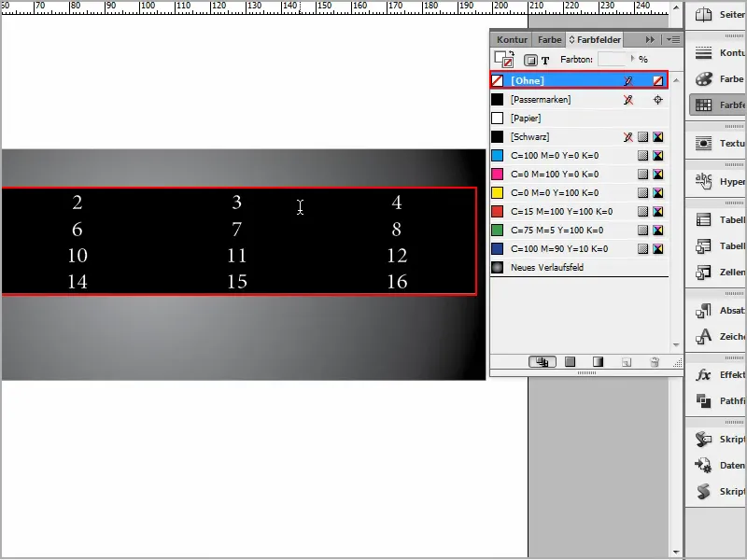
Task: Switch to the Farbe tab
Action: pyautogui.click(x=549, y=39)
